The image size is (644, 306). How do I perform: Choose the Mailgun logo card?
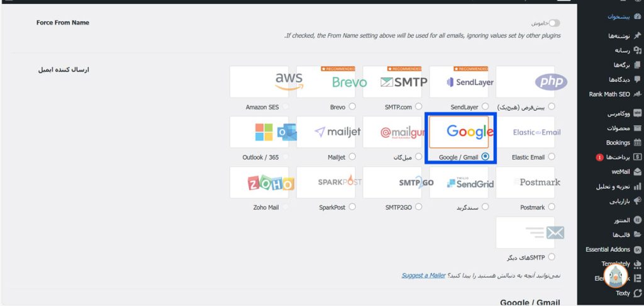coord(392,132)
